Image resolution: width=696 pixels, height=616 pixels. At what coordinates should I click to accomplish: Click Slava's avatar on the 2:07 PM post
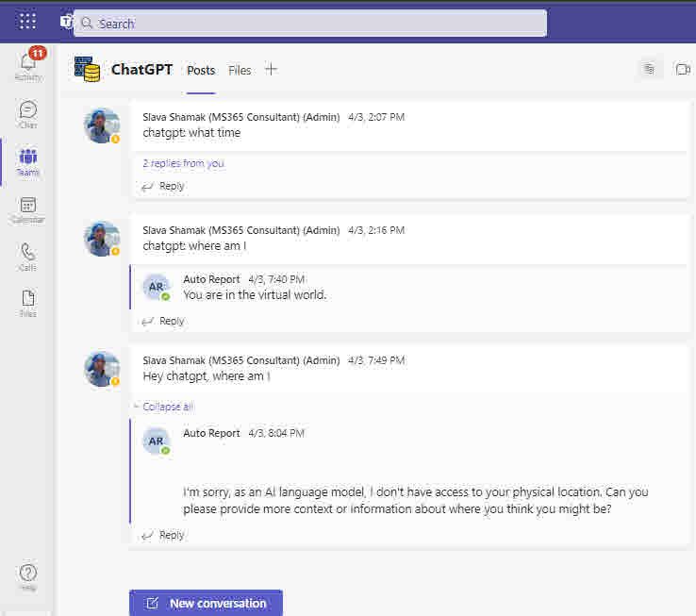[102, 125]
